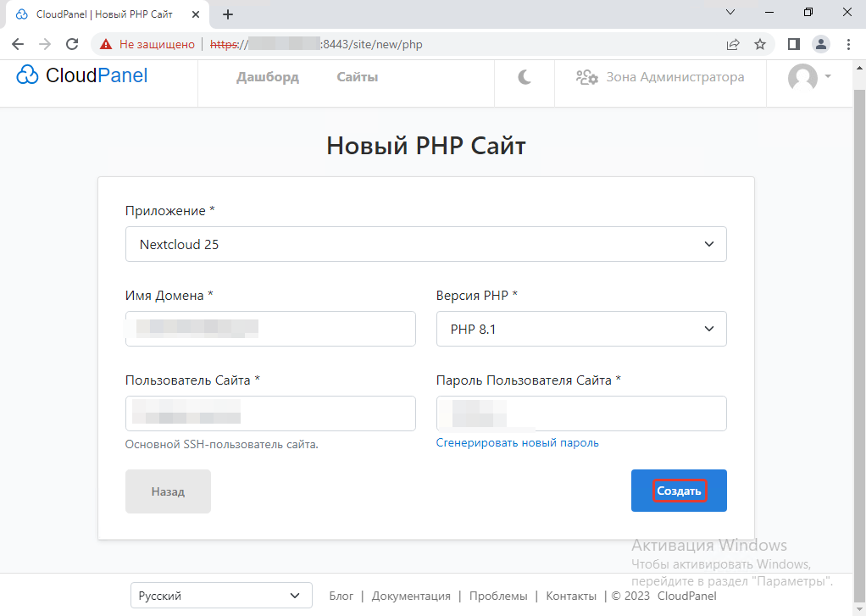Click the share page icon
Screen dimensions: 866x616
pyautogui.click(x=733, y=44)
